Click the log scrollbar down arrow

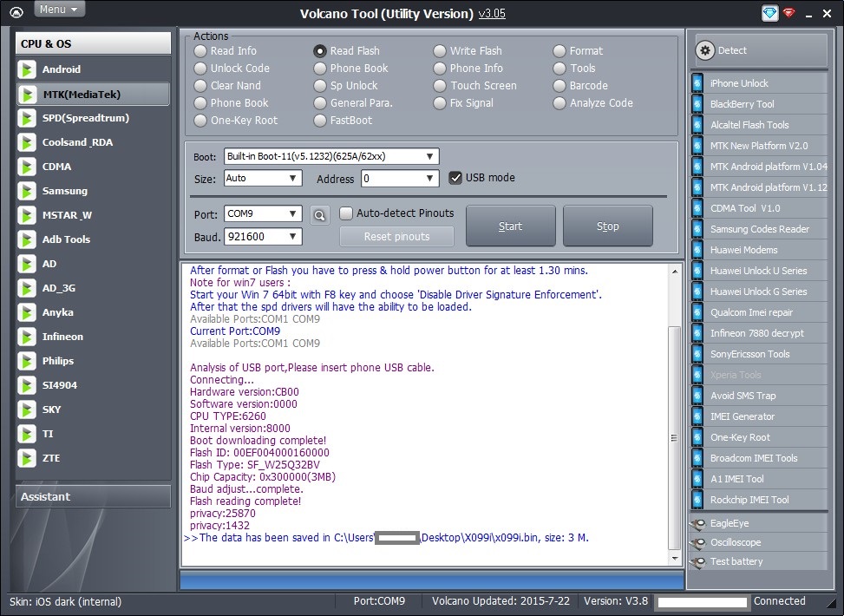(x=675, y=559)
